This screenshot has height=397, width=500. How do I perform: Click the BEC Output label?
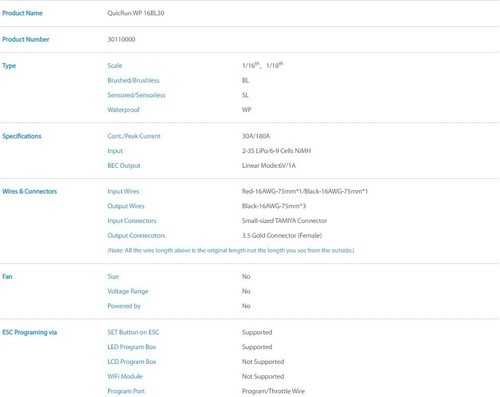(x=124, y=166)
